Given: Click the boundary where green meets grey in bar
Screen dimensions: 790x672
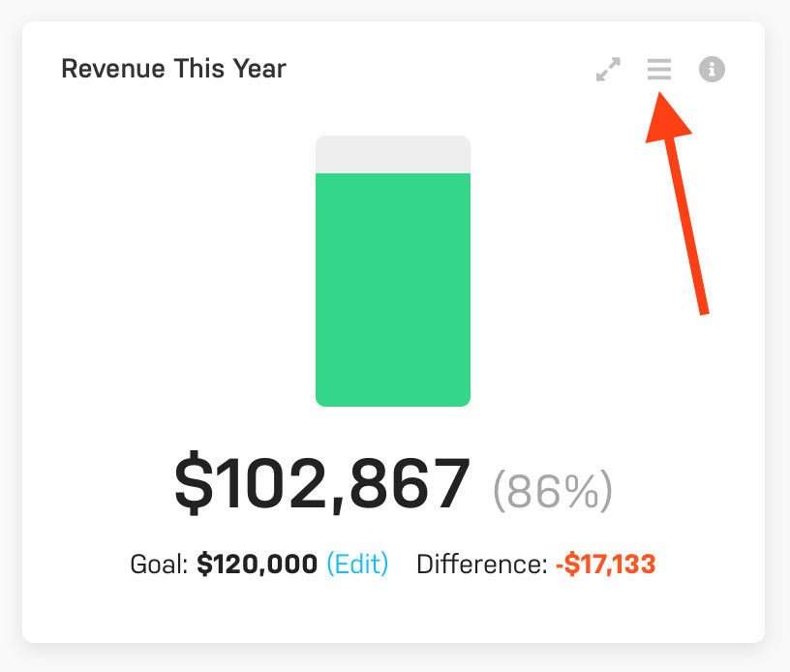Looking at the screenshot, I should click(x=393, y=173).
